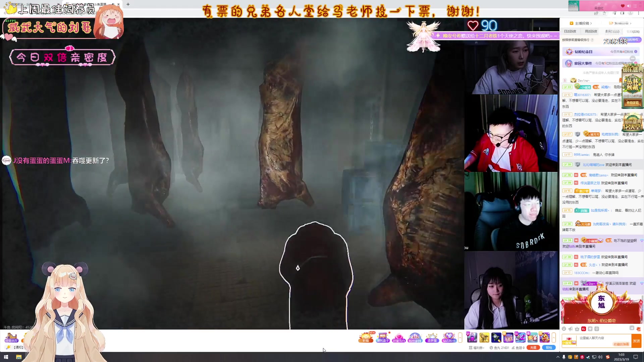
Task: Click the 鱼丸 21631 balance
Action: tap(499, 348)
